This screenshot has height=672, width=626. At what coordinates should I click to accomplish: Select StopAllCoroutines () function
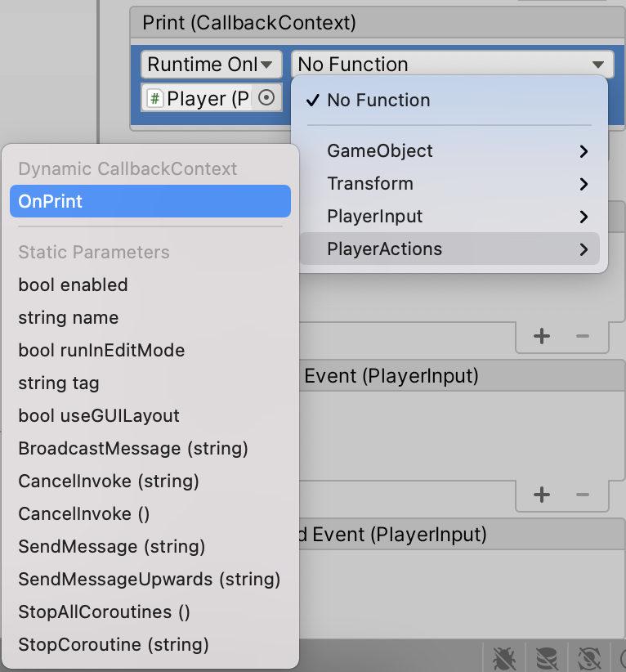(150, 612)
